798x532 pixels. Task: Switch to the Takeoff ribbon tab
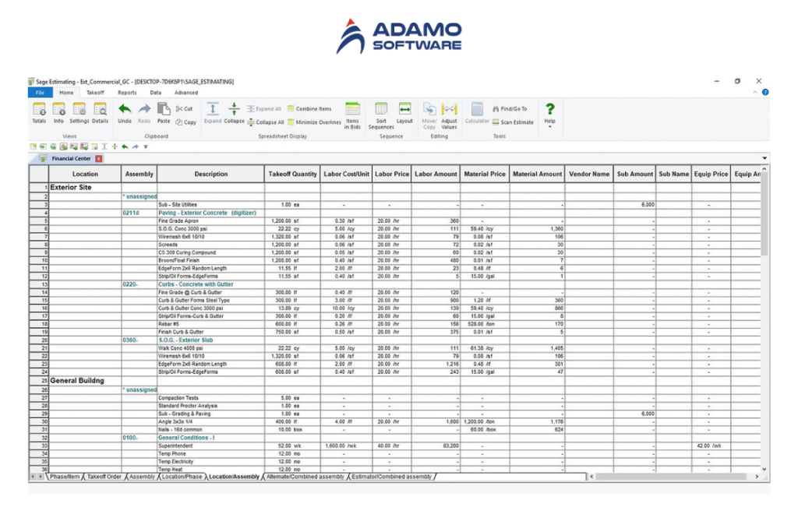coord(95,92)
